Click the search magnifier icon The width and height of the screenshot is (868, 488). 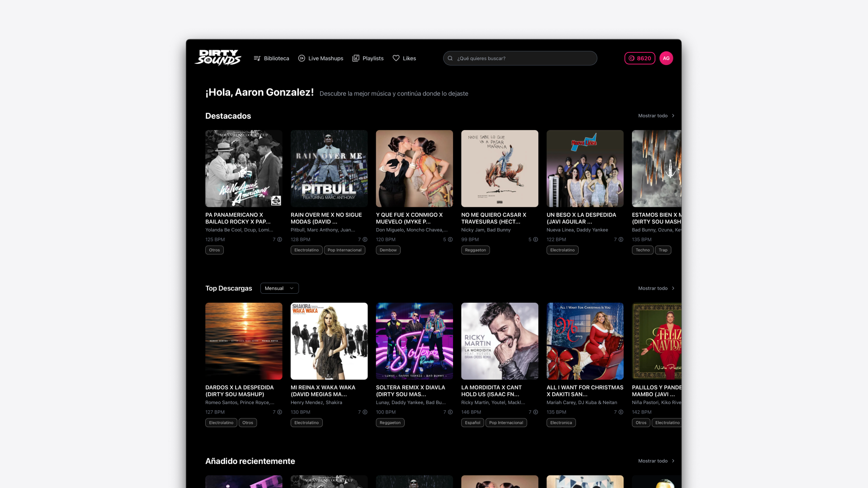[x=450, y=58]
